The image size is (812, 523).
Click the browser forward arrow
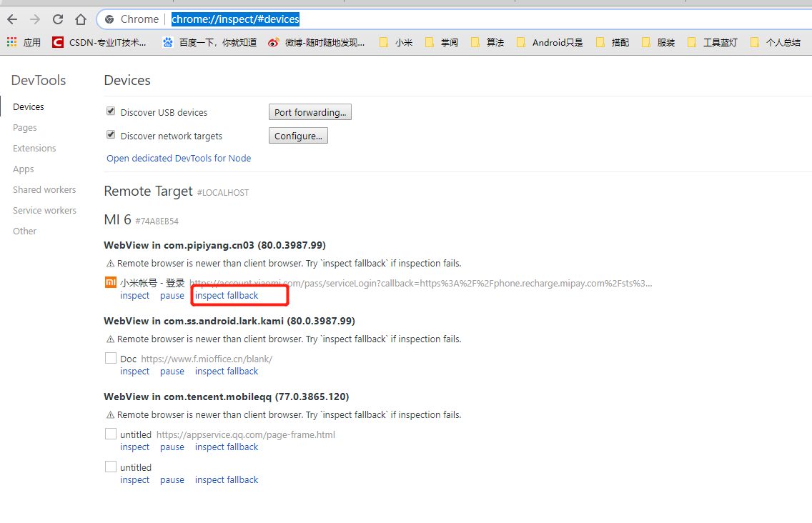tap(35, 20)
